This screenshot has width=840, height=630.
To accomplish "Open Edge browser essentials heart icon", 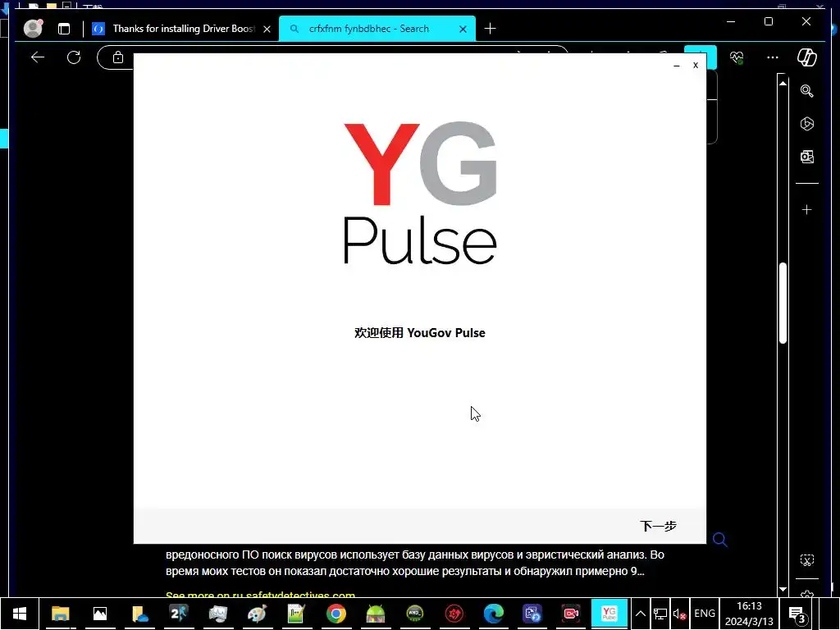I will pyautogui.click(x=737, y=57).
